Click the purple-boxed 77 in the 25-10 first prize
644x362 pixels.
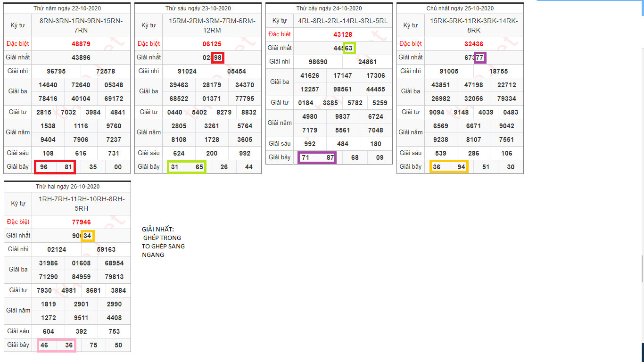coord(480,58)
